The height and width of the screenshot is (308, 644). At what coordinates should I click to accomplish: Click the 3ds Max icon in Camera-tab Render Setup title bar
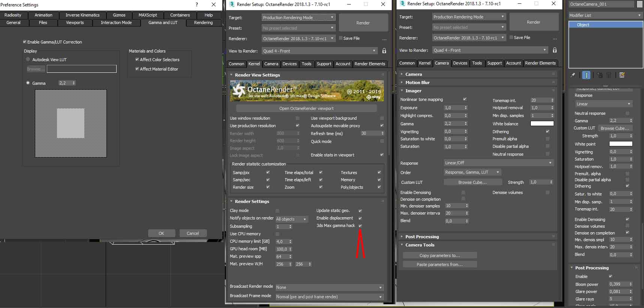(x=402, y=3)
